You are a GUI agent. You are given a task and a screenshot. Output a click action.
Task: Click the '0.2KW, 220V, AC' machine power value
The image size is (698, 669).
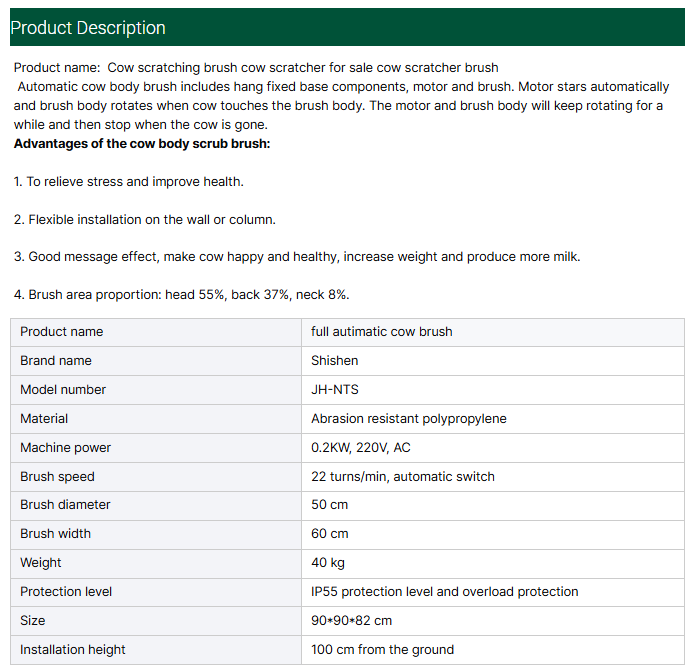(361, 448)
